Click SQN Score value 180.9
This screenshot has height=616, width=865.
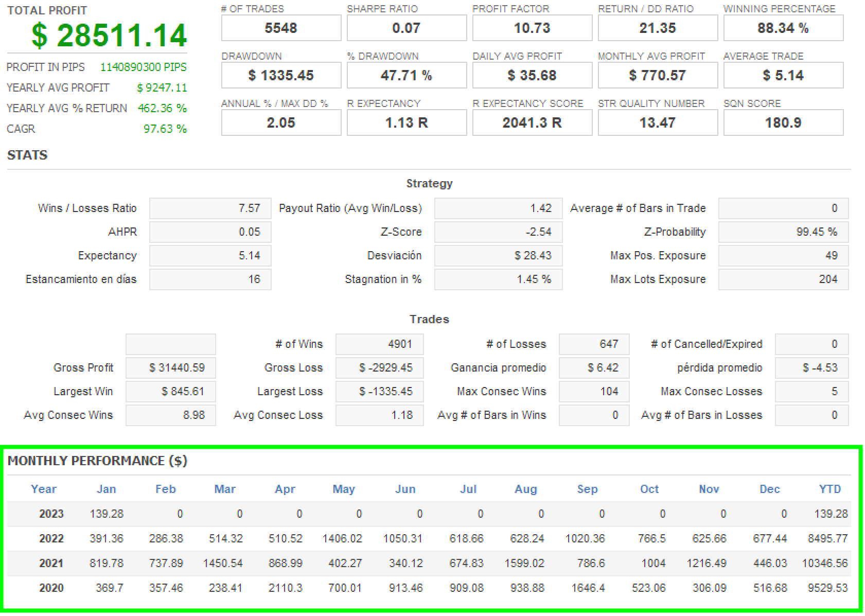pyautogui.click(x=783, y=122)
